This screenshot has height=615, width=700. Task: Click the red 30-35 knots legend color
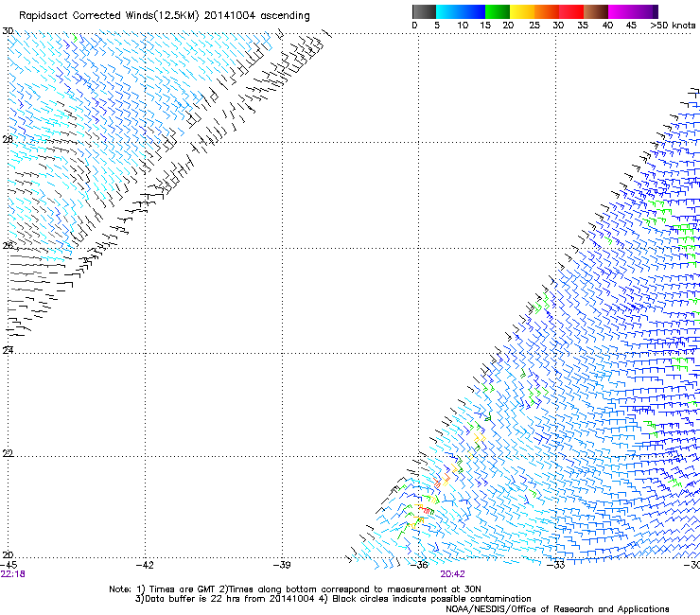pyautogui.click(x=571, y=11)
